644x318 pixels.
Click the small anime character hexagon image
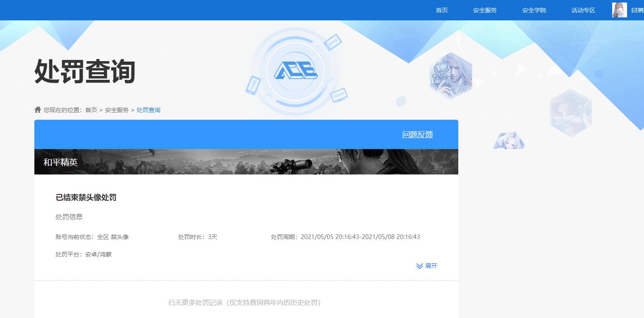(x=509, y=141)
